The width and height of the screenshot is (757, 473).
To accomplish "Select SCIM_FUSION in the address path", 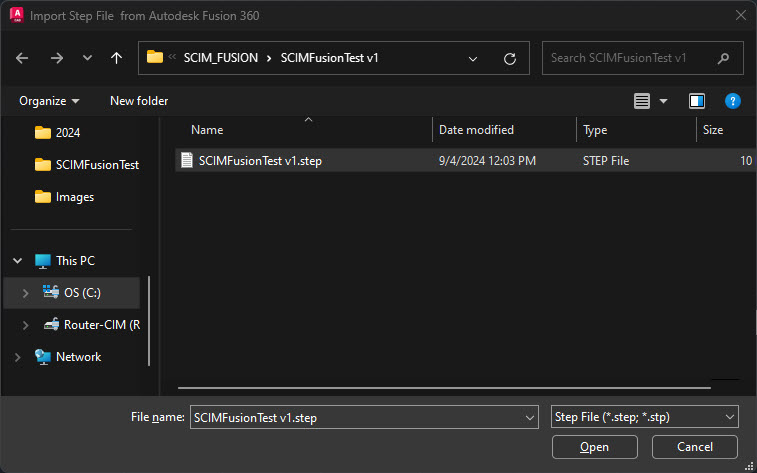I will (221, 58).
